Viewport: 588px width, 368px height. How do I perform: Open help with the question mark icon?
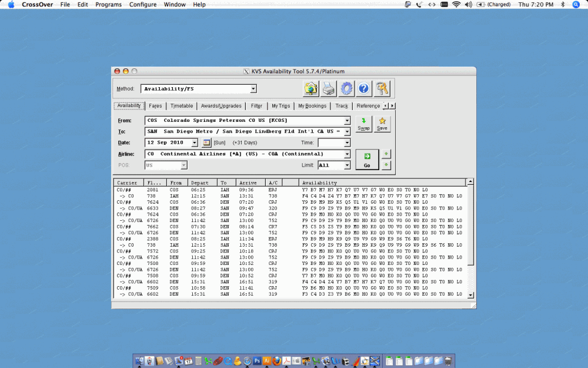coord(364,89)
